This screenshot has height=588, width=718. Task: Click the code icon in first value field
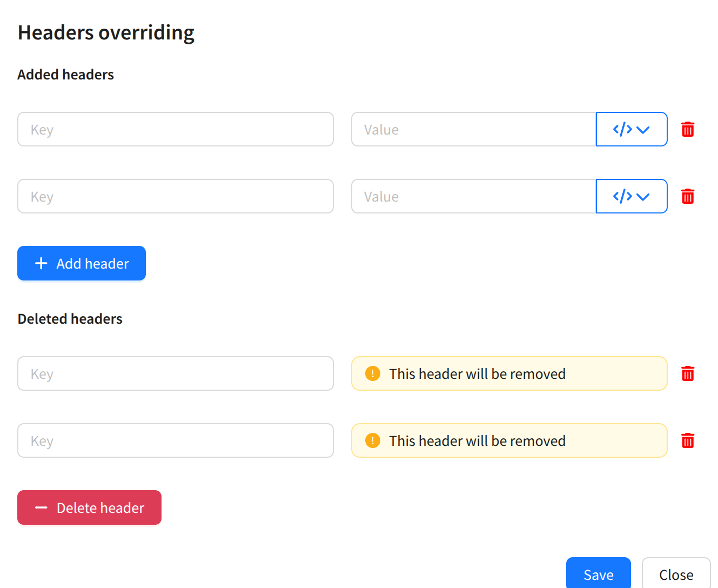622,130
